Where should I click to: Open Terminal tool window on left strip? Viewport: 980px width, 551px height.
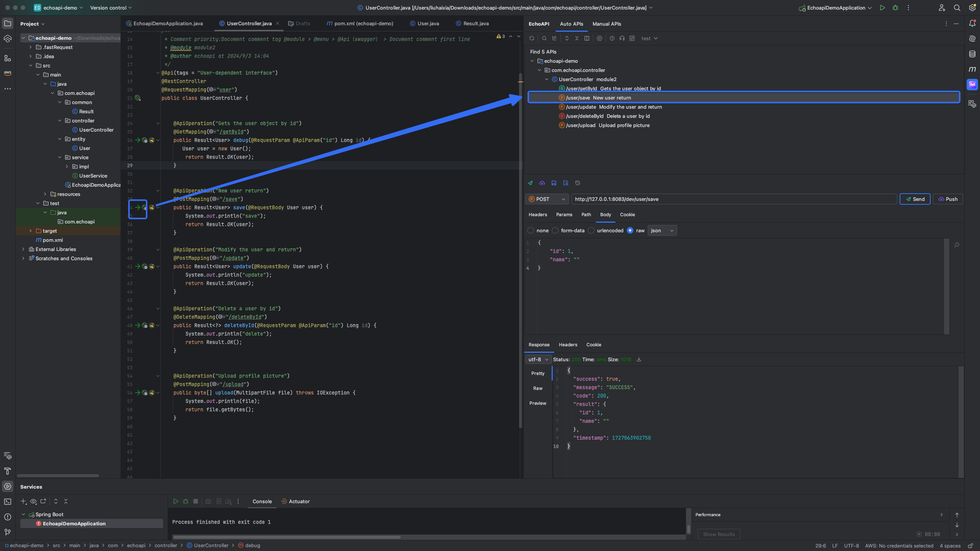click(8, 502)
